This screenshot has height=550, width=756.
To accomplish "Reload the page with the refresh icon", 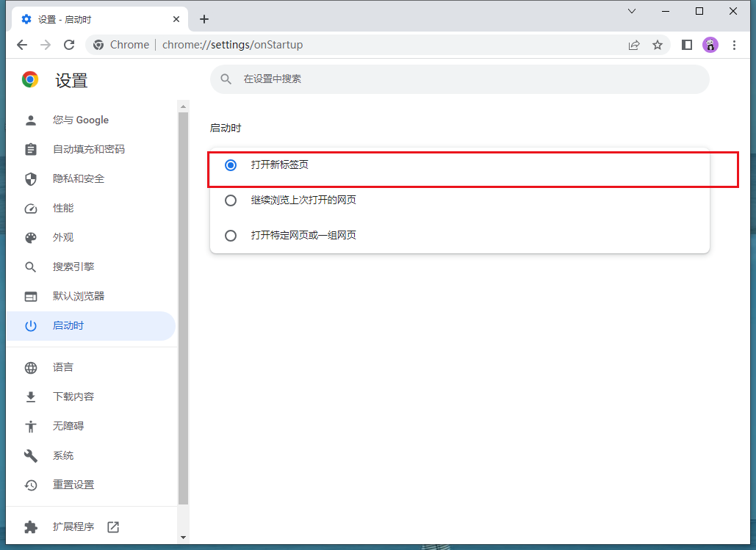I will [x=69, y=45].
